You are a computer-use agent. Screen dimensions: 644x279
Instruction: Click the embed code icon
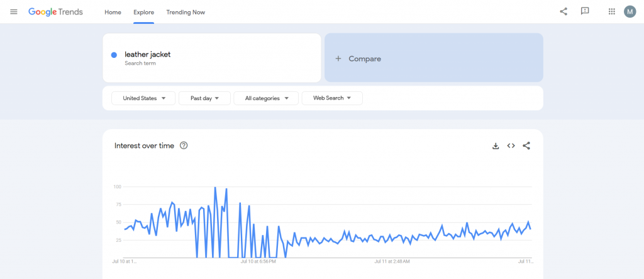511,145
